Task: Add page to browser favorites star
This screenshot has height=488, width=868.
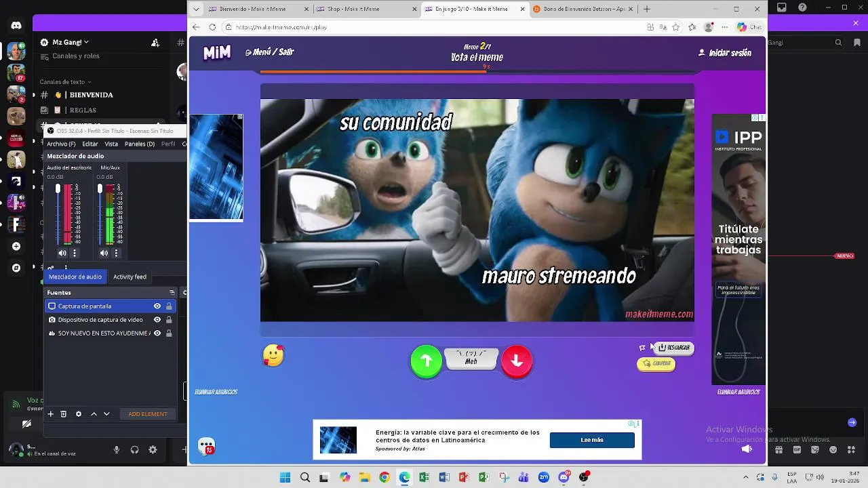Action: 676,27
